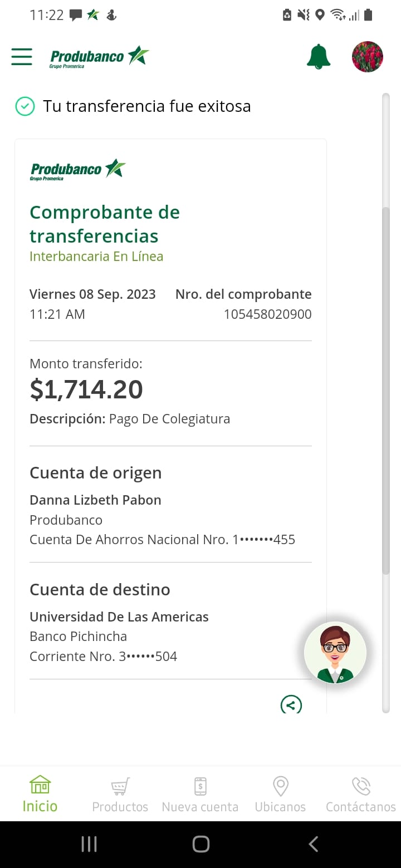Tap the share receipt icon
The width and height of the screenshot is (401, 868).
point(291,705)
